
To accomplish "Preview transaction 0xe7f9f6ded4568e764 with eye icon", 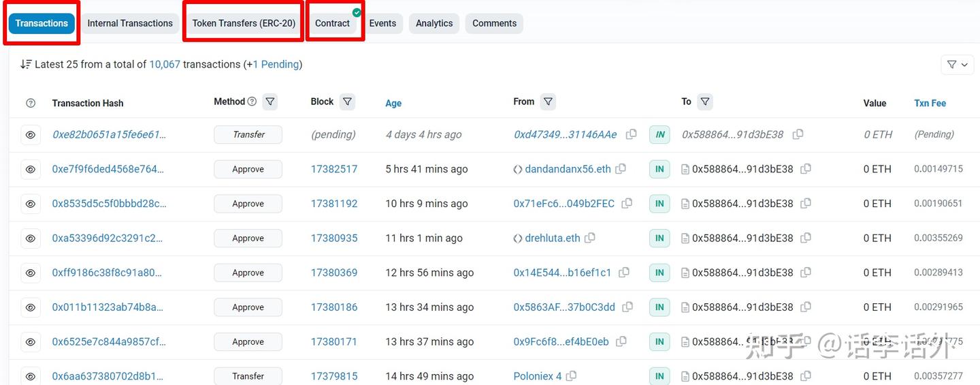I will [31, 169].
